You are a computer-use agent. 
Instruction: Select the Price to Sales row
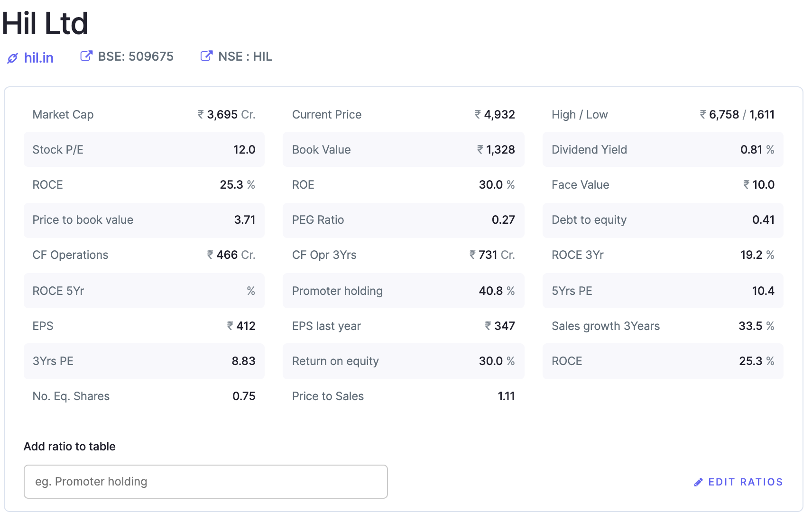click(x=403, y=396)
